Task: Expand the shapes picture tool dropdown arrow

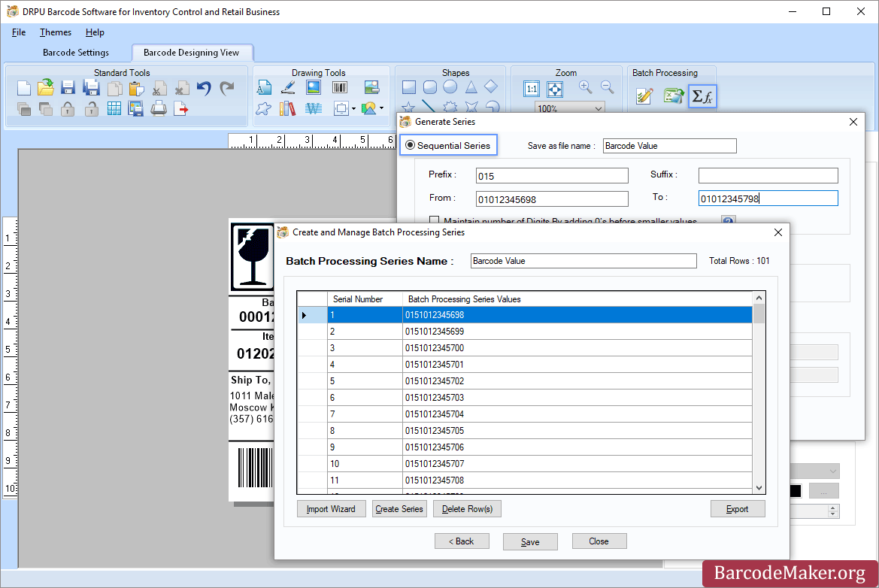Action: (382, 108)
